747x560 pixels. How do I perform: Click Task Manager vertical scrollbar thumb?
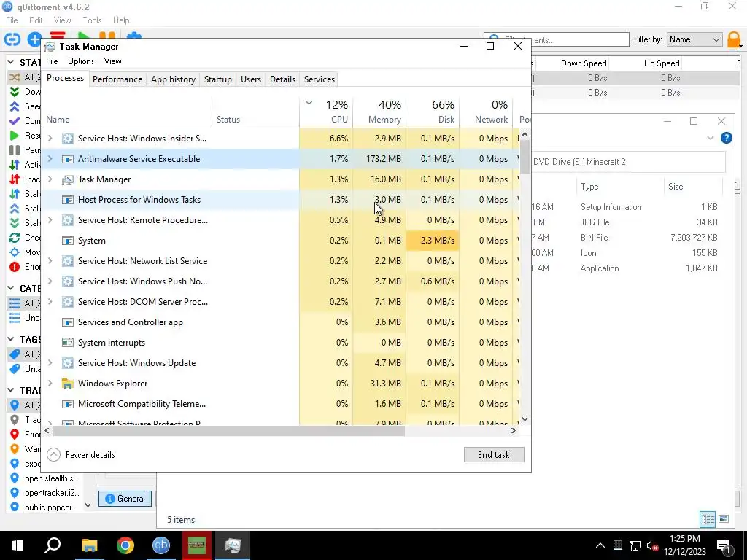(x=525, y=157)
